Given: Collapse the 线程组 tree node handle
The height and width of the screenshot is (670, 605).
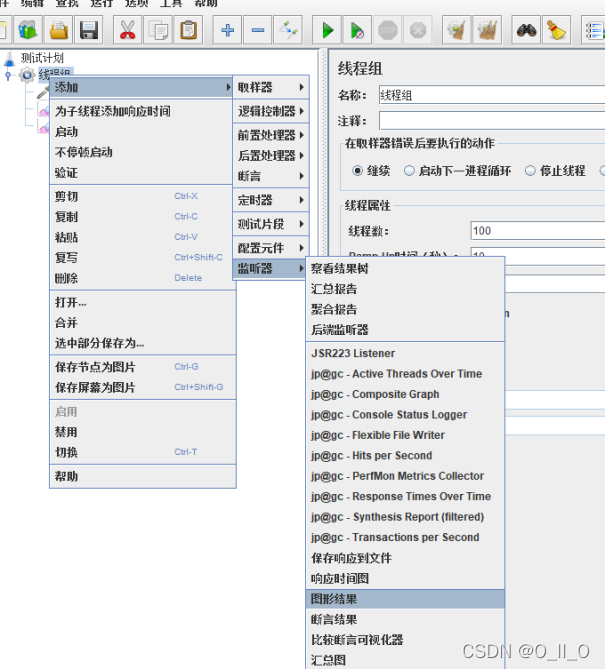Looking at the screenshot, I should pos(8,76).
